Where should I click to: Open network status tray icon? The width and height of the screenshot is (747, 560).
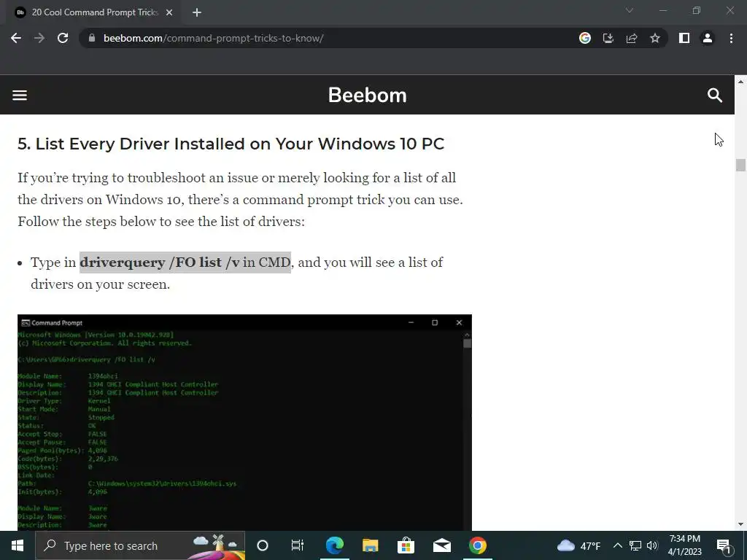pyautogui.click(x=635, y=545)
